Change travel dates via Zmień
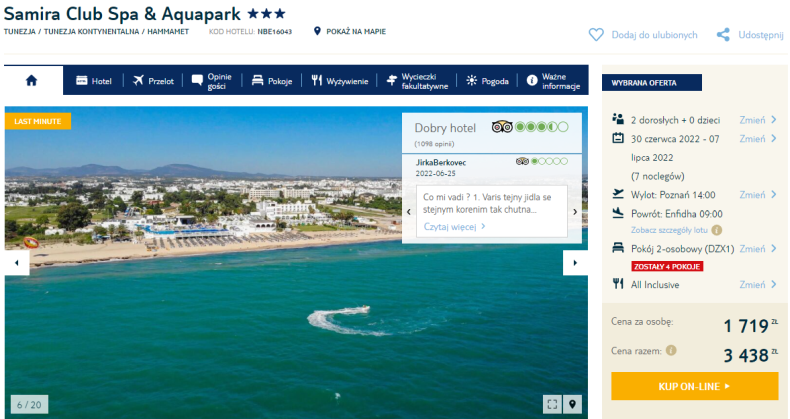Image resolution: width=790 pixels, height=419 pixels. point(758,138)
